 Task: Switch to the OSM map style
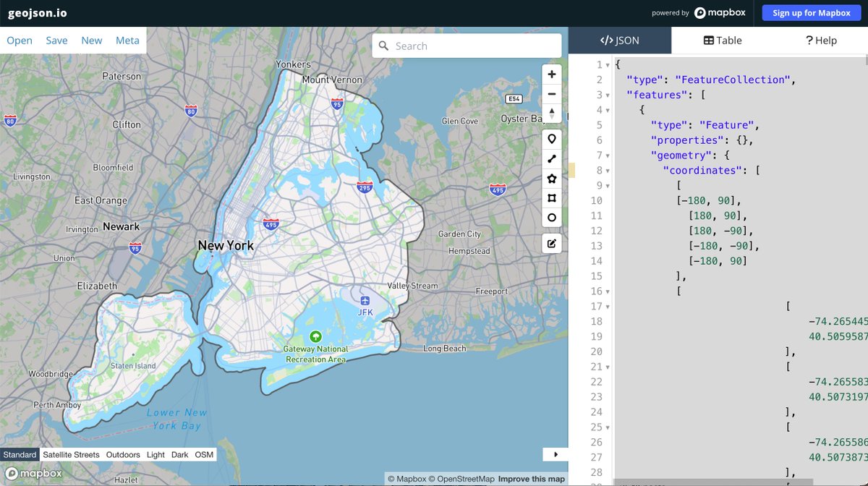pyautogui.click(x=204, y=455)
